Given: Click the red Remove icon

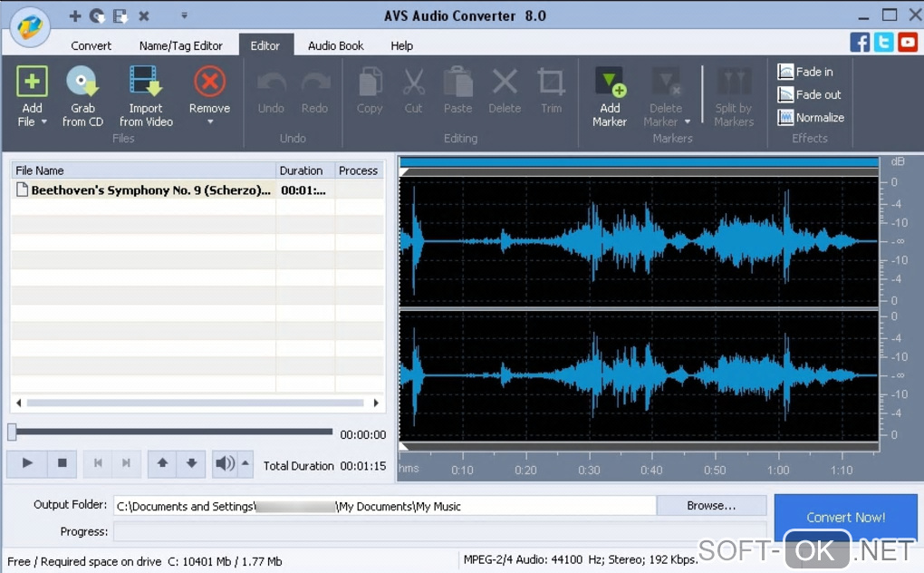Looking at the screenshot, I should (209, 82).
